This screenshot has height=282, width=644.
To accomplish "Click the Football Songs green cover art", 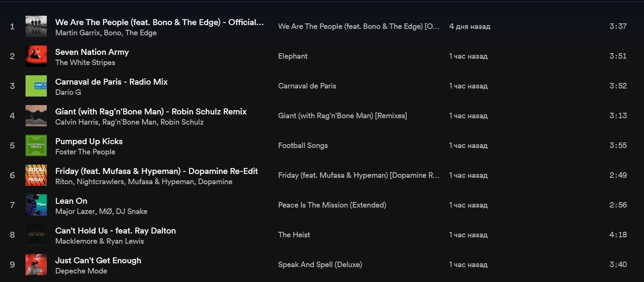I will click(x=36, y=145).
